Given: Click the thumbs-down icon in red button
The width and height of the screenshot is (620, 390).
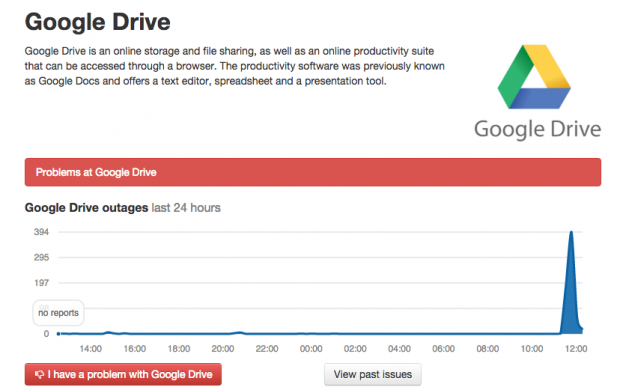Looking at the screenshot, I should 39,374.
